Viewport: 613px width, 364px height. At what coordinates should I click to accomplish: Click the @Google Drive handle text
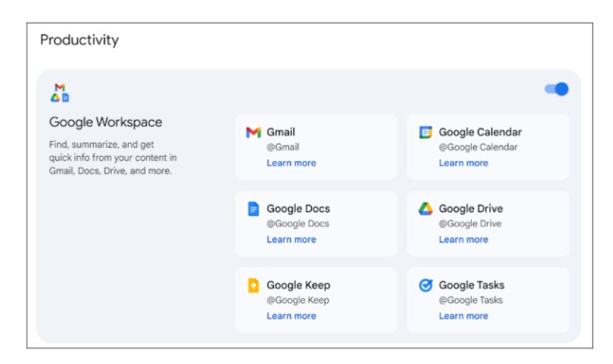coord(470,224)
